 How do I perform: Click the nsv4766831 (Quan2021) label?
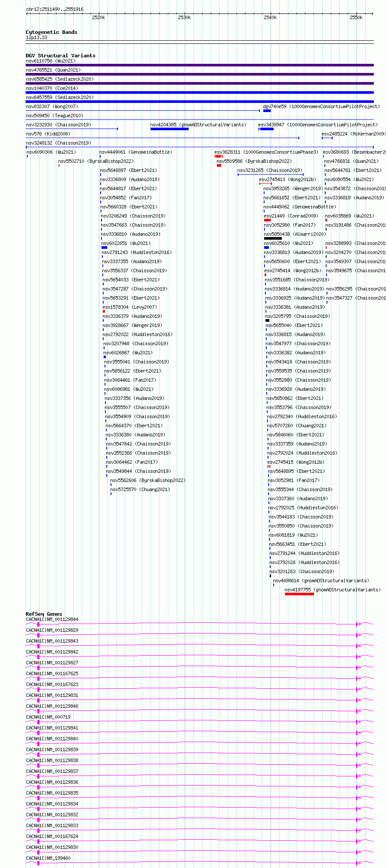(351, 161)
